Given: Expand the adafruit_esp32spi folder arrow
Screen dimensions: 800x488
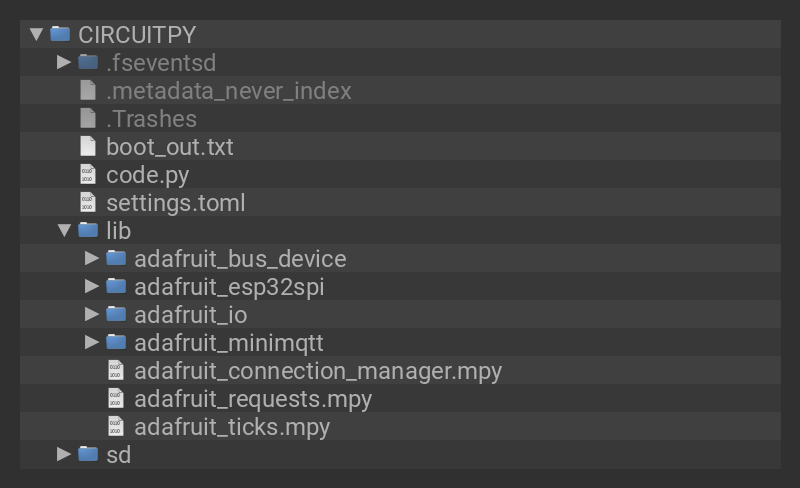Looking at the screenshot, I should [92, 286].
